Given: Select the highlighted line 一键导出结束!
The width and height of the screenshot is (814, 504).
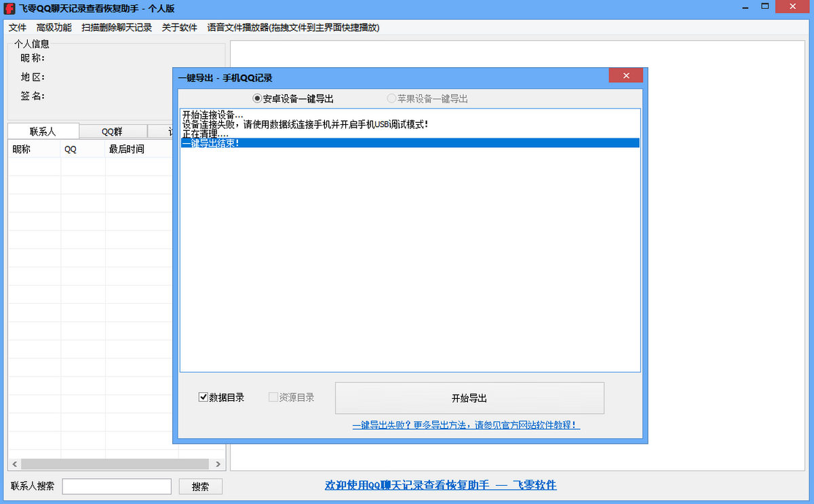Looking at the screenshot, I should pos(410,143).
